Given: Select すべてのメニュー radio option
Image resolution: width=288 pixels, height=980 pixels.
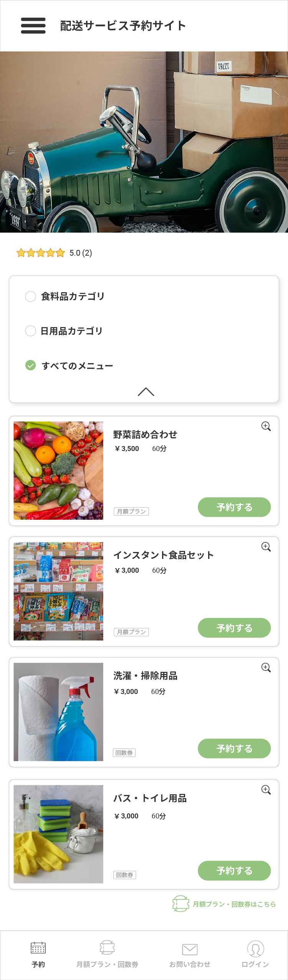Looking at the screenshot, I should (30, 365).
